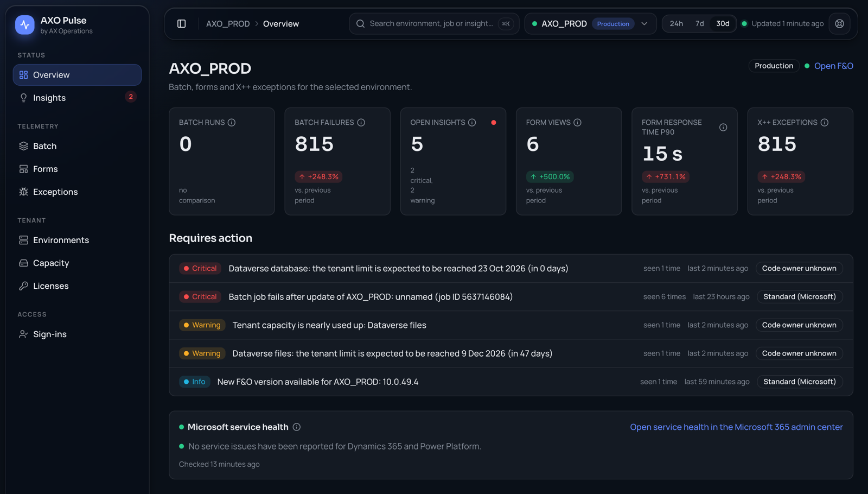Select the 24h time range
Image resolution: width=868 pixels, height=494 pixels.
(x=676, y=24)
